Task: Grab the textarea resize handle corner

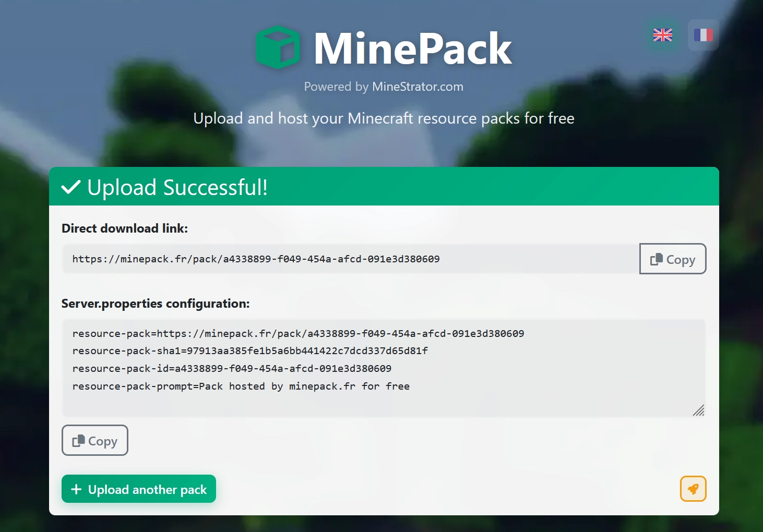Action: [699, 410]
